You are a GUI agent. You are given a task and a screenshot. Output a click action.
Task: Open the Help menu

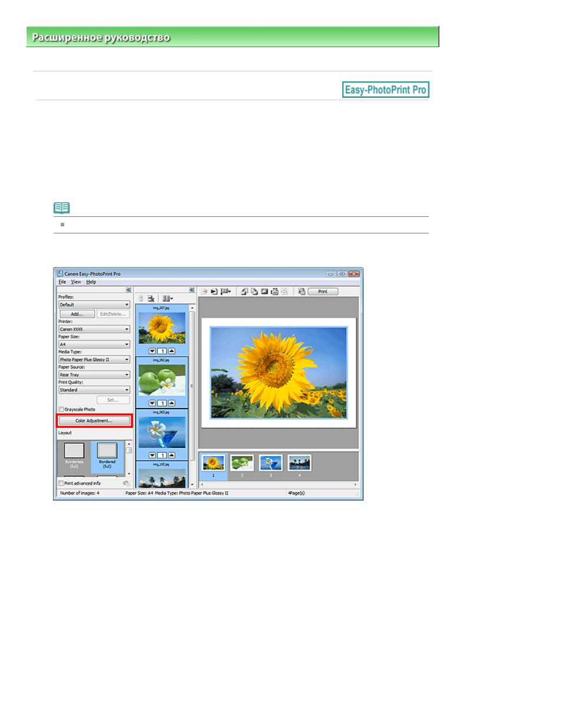(91, 282)
